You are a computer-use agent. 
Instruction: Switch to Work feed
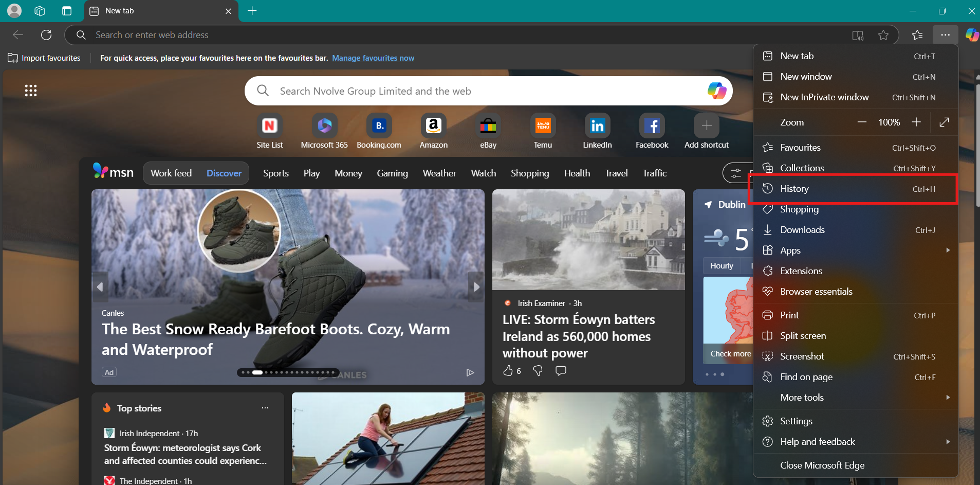click(x=171, y=173)
